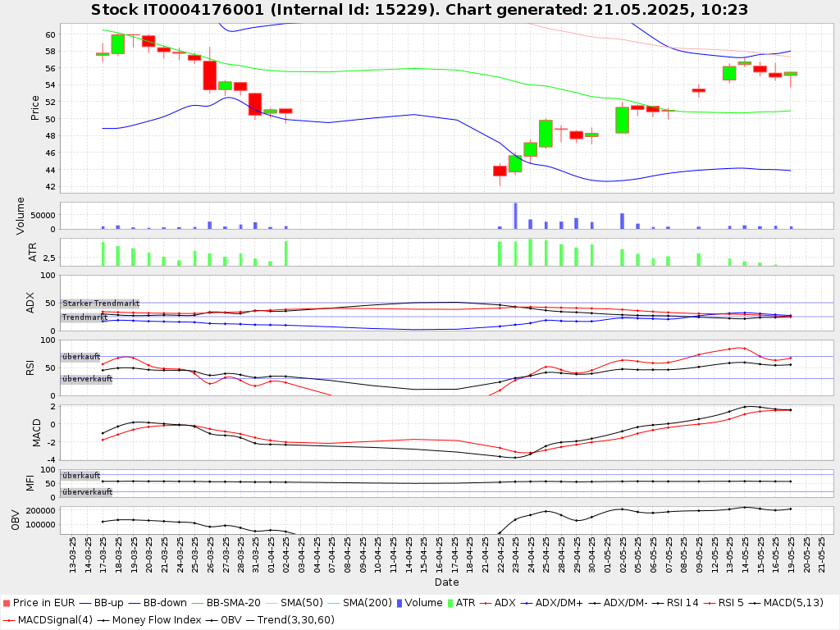The height and width of the screenshot is (630, 840).
Task: Click the 19-05-25 date tick label
Action: point(791,555)
